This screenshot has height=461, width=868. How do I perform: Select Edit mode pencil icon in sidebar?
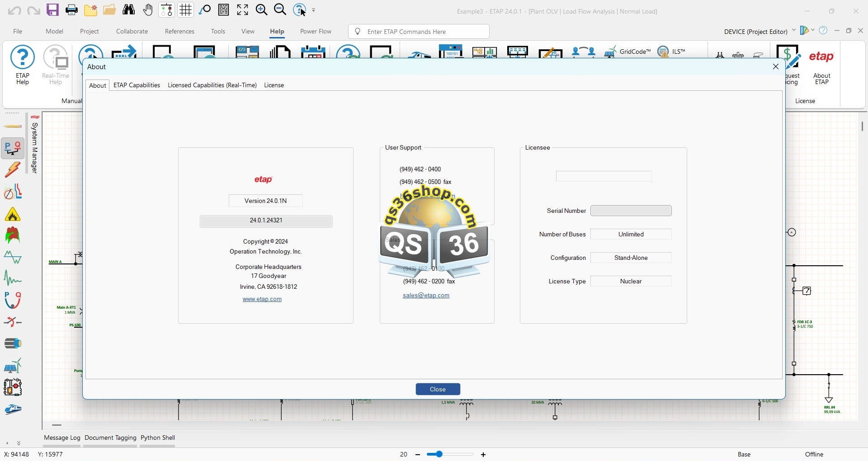13,127
